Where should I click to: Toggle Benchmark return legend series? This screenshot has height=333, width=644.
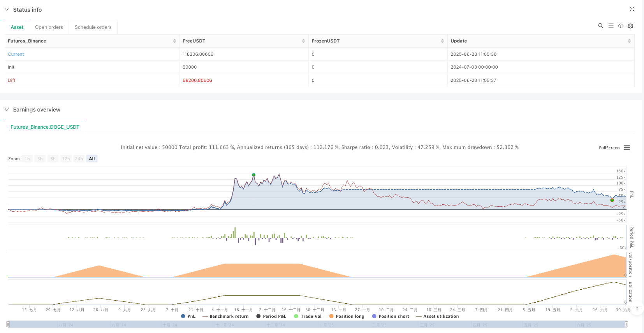point(226,316)
